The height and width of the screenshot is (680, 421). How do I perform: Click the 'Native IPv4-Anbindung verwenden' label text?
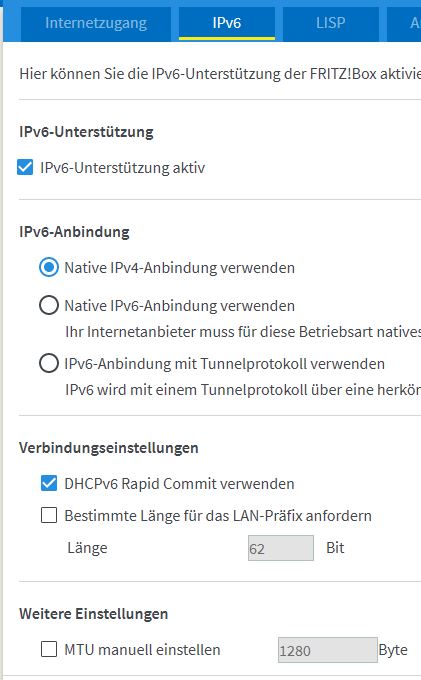(x=179, y=268)
